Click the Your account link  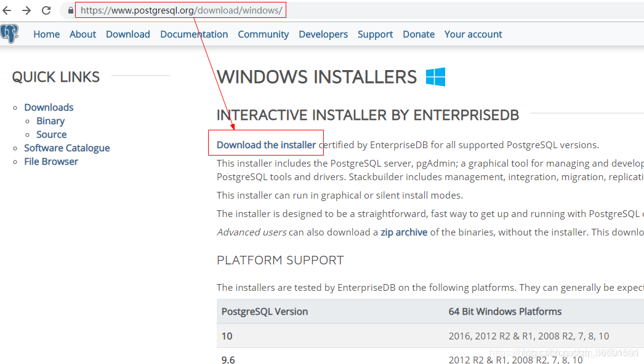click(473, 34)
